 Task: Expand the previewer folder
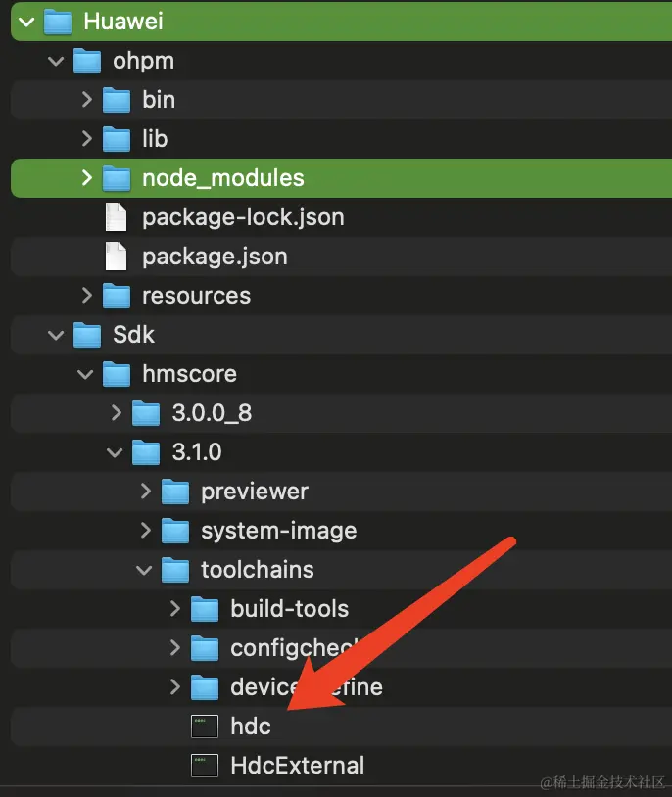coord(145,492)
